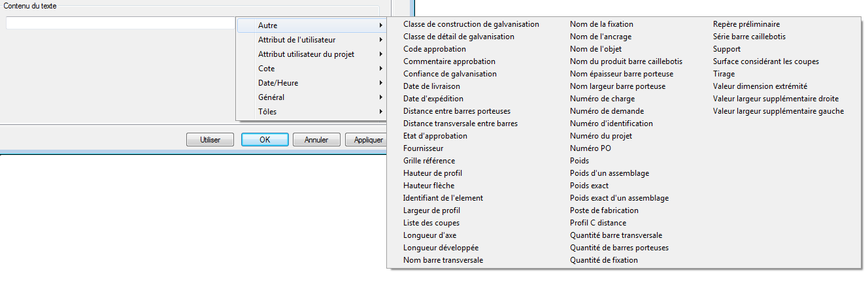The height and width of the screenshot is (283, 868).
Task: Select Fournisseur from the list
Action: 424,148
